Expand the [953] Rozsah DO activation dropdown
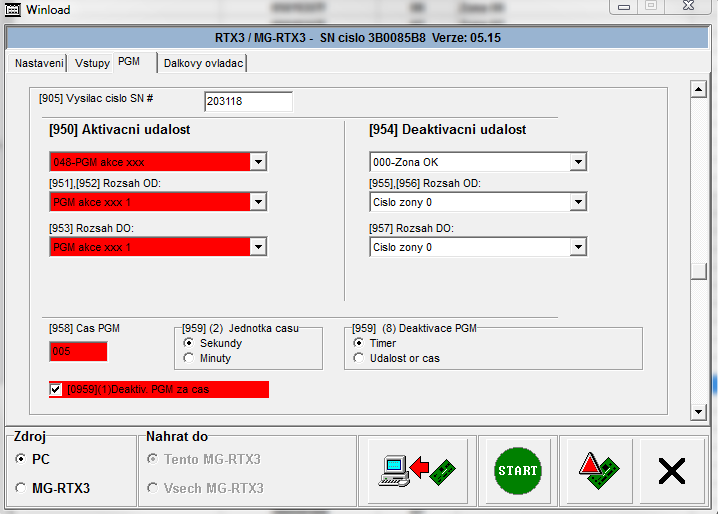This screenshot has width=718, height=514. (x=258, y=247)
